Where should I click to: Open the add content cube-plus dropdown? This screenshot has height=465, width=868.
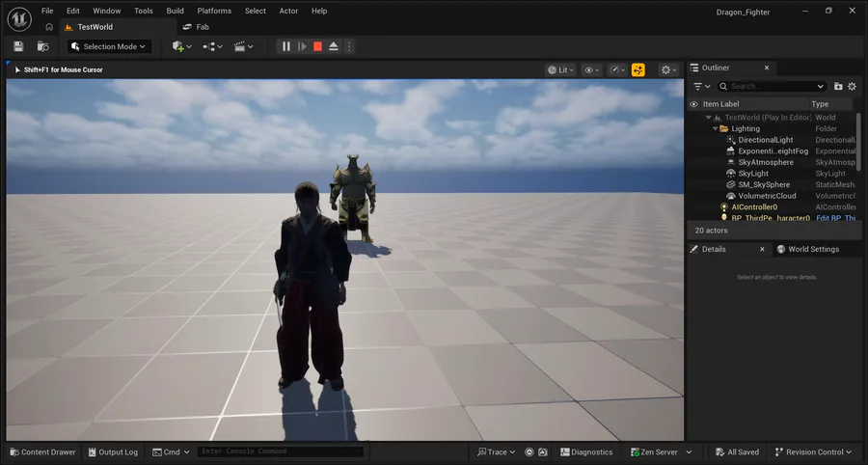click(x=181, y=46)
